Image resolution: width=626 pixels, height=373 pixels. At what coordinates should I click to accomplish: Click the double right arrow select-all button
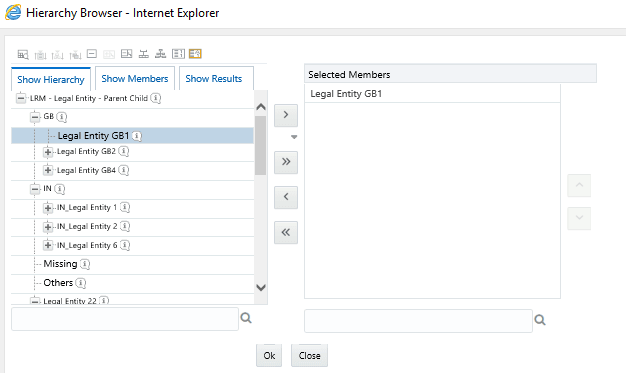pyautogui.click(x=286, y=162)
